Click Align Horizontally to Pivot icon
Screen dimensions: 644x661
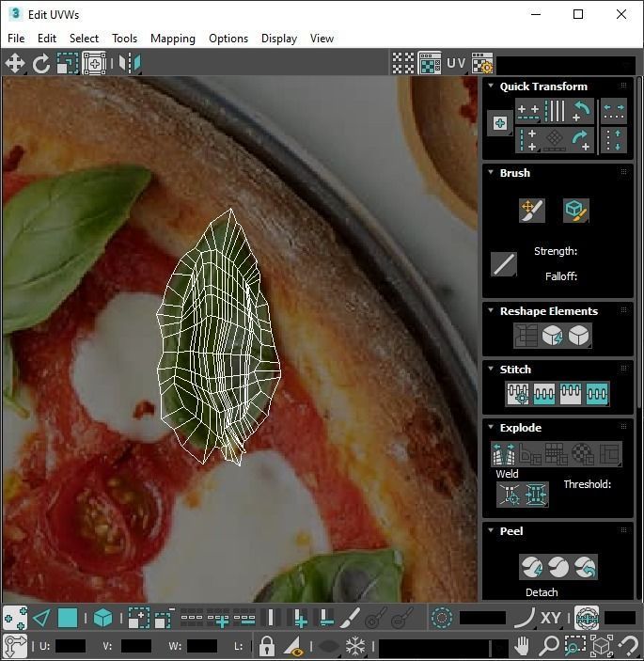[x=527, y=111]
